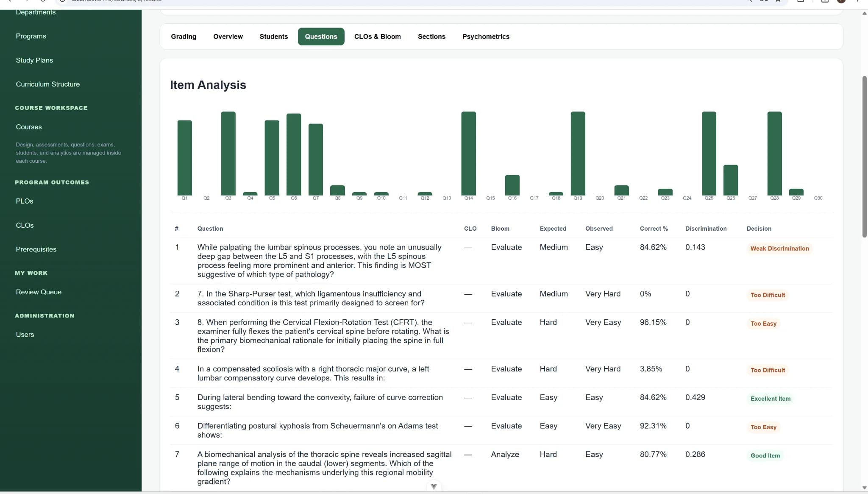The image size is (868, 494).
Task: Go to CLOs & Bloom tab
Action: pos(377,36)
